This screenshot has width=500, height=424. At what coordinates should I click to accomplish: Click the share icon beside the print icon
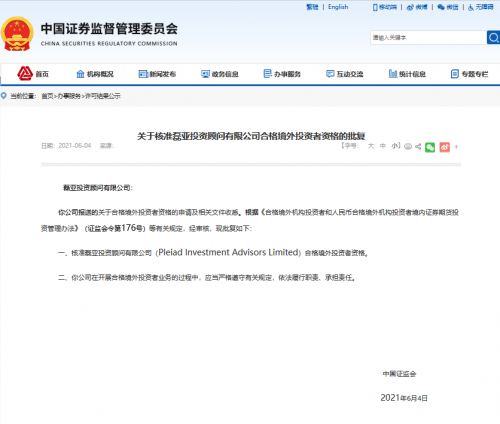[x=418, y=146]
